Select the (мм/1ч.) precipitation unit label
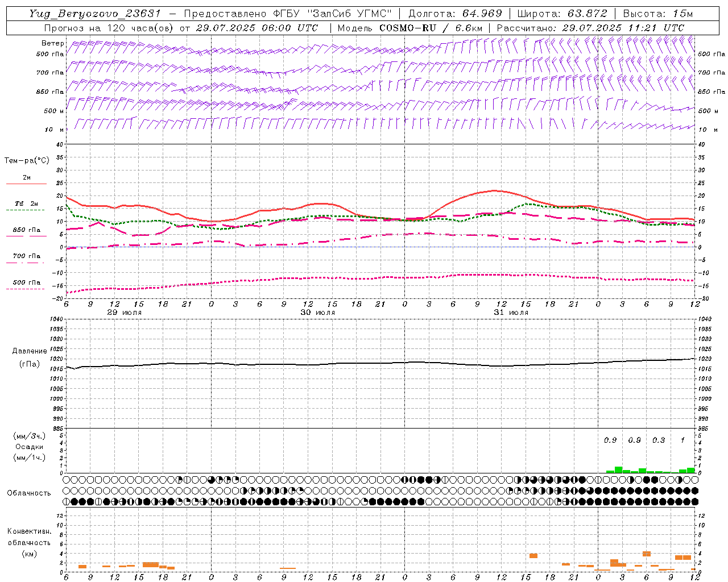 click(x=30, y=458)
